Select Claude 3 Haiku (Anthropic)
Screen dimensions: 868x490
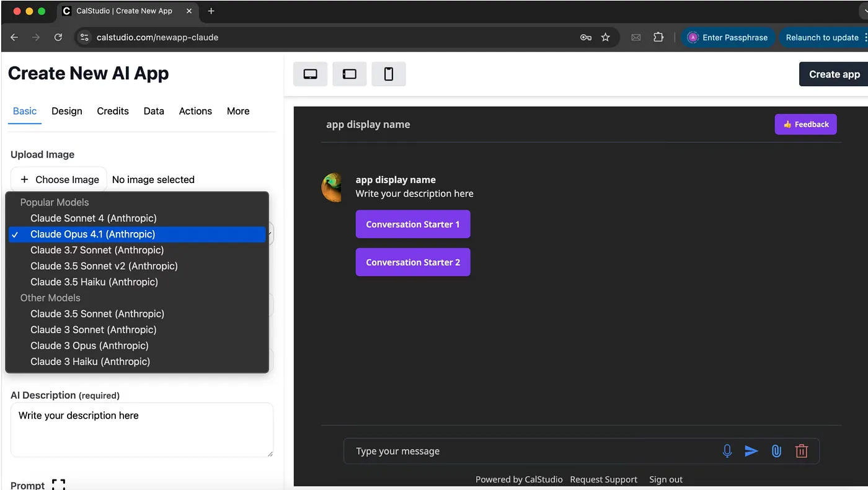click(137, 362)
